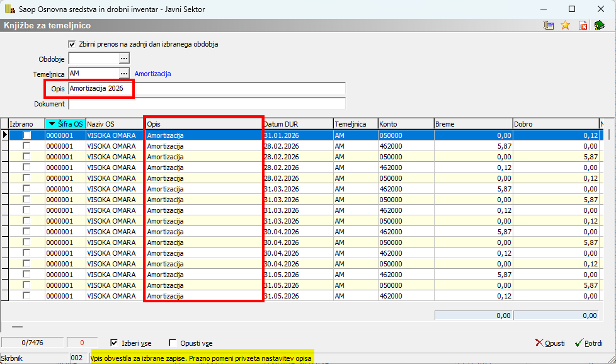Image resolution: width=616 pixels, height=364 pixels.
Task: Open the green help book icon
Action: click(x=599, y=26)
